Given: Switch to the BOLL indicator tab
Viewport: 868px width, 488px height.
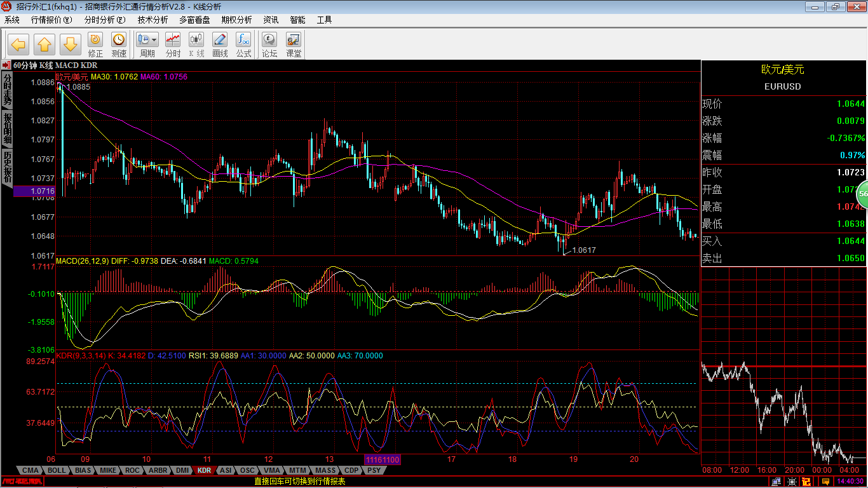Looking at the screenshot, I should 57,470.
